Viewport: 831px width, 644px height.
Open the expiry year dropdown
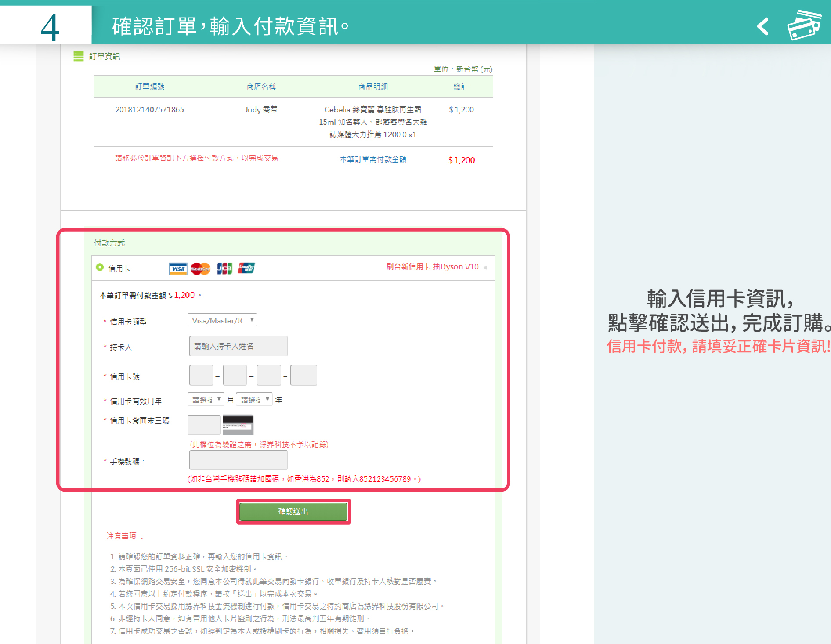(x=254, y=399)
